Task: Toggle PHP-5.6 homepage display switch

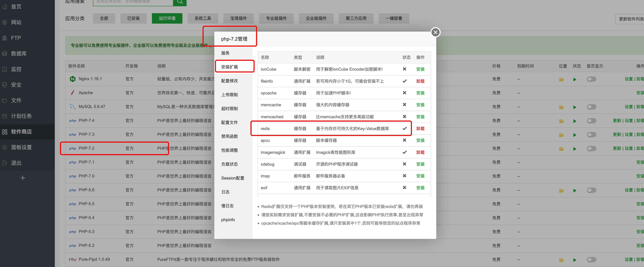Action: [591, 190]
